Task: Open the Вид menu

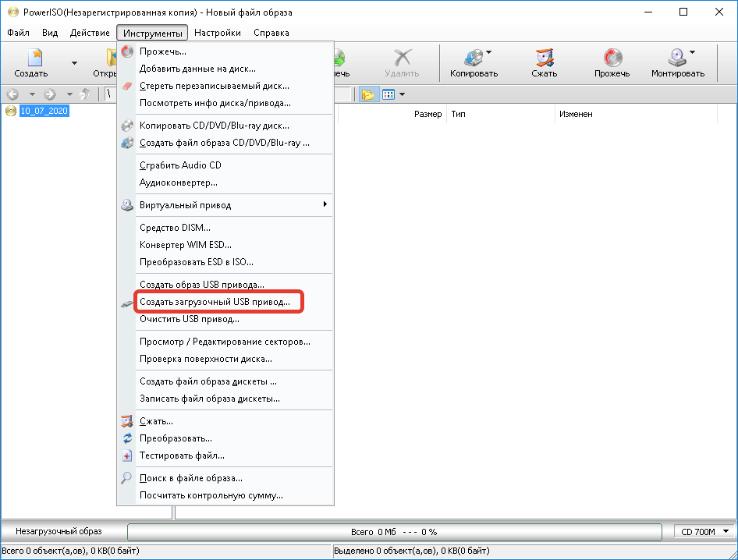Action: click(50, 33)
